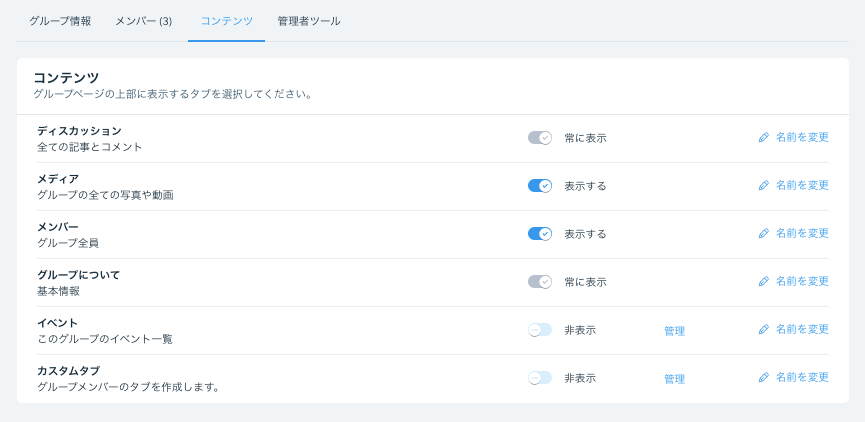
Task: Enable the イベント tab toggle
Action: click(540, 330)
